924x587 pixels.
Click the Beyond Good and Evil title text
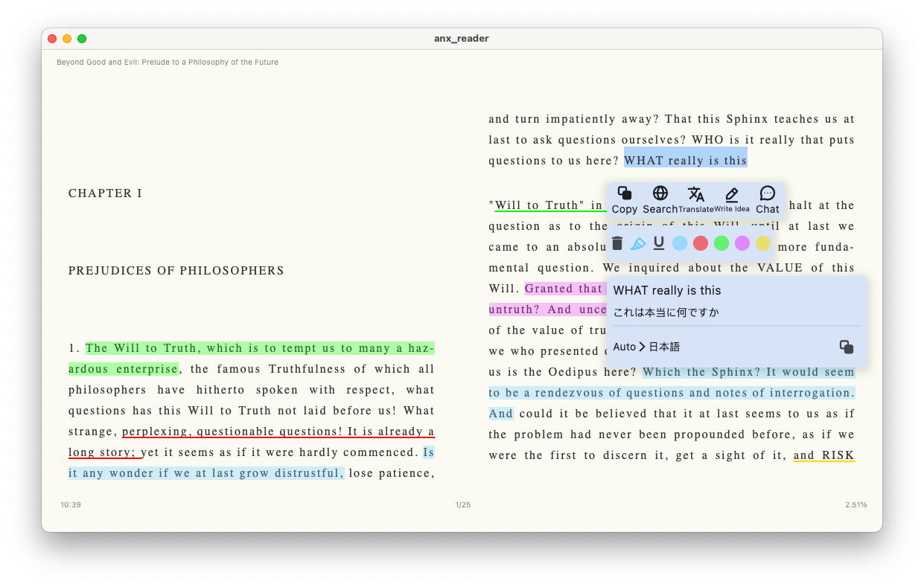[x=167, y=62]
